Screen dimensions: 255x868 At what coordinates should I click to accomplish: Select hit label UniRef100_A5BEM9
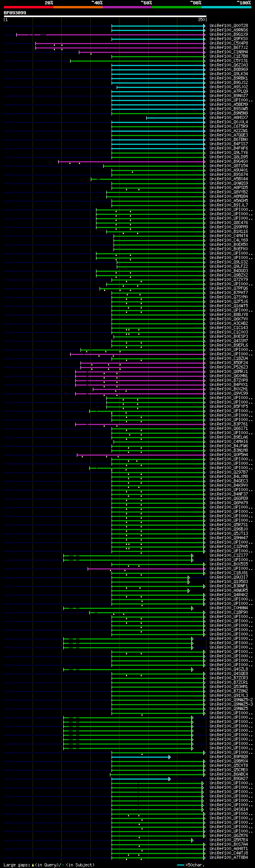229,104
